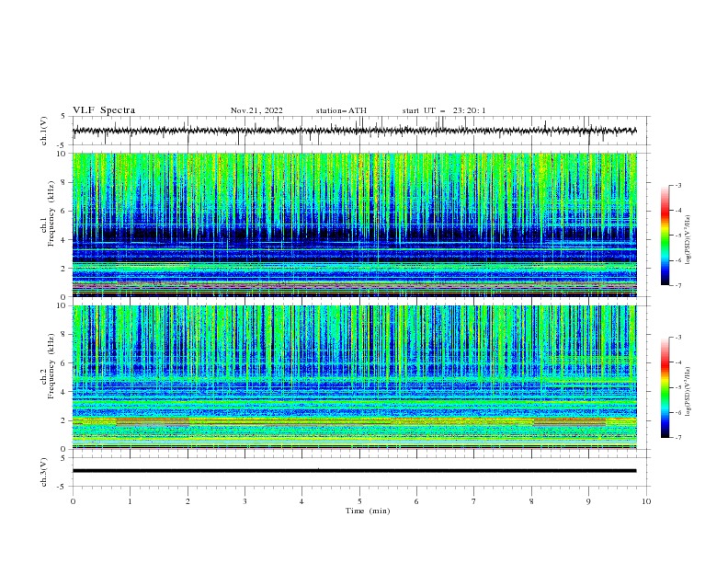Image resolution: width=728 pixels, height=563 pixels.
Task: Click the ch.1 'Frequency (kHz)' axis label
Action: click(x=51, y=214)
